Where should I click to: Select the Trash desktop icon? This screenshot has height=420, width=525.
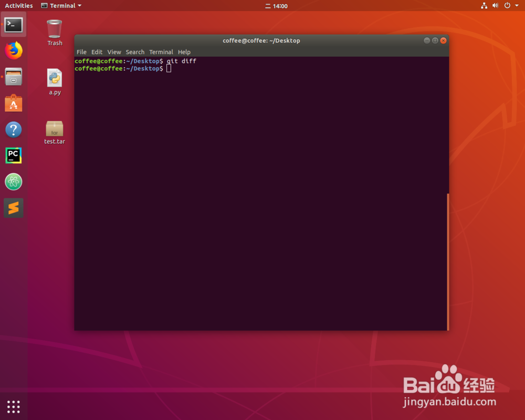55,33
